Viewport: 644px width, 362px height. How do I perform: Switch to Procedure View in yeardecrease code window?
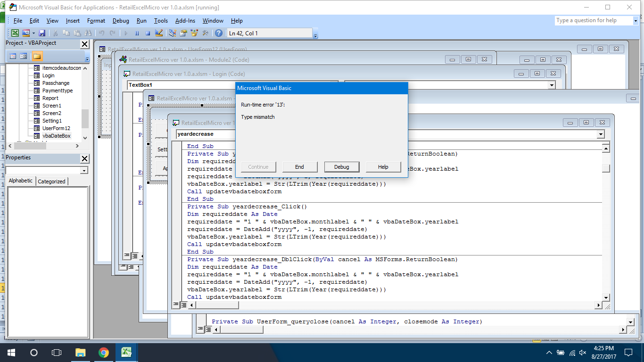point(176,305)
